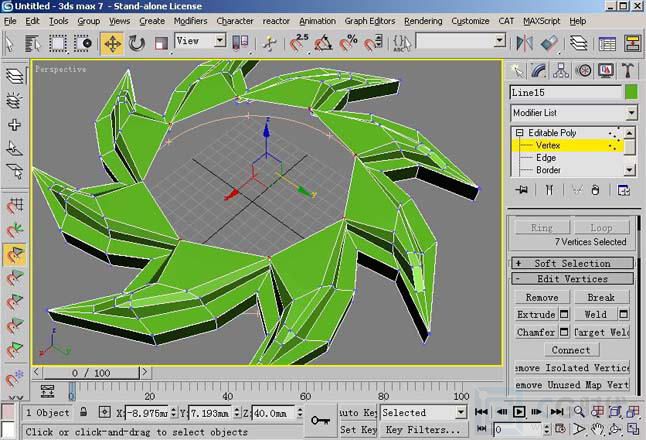Click the time slider 0 / 100

[x=91, y=373]
